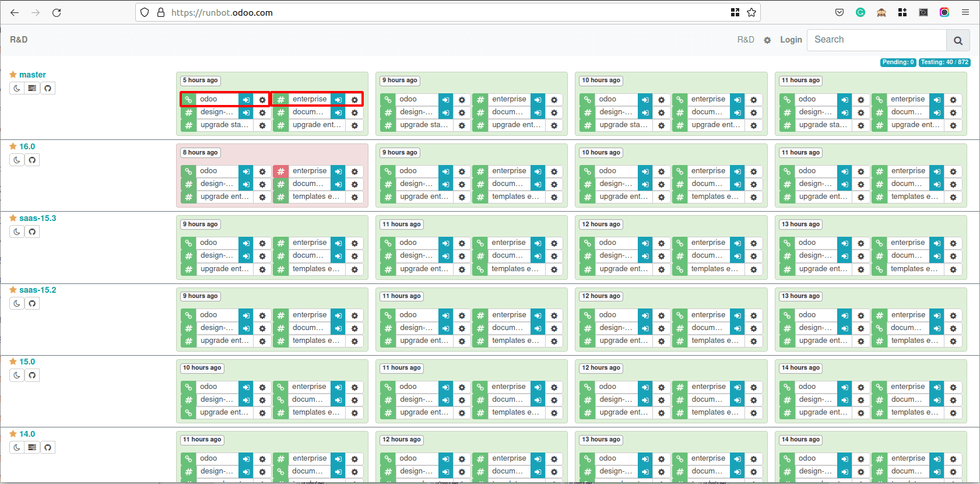
Task: Click the Search input field
Action: (876, 40)
